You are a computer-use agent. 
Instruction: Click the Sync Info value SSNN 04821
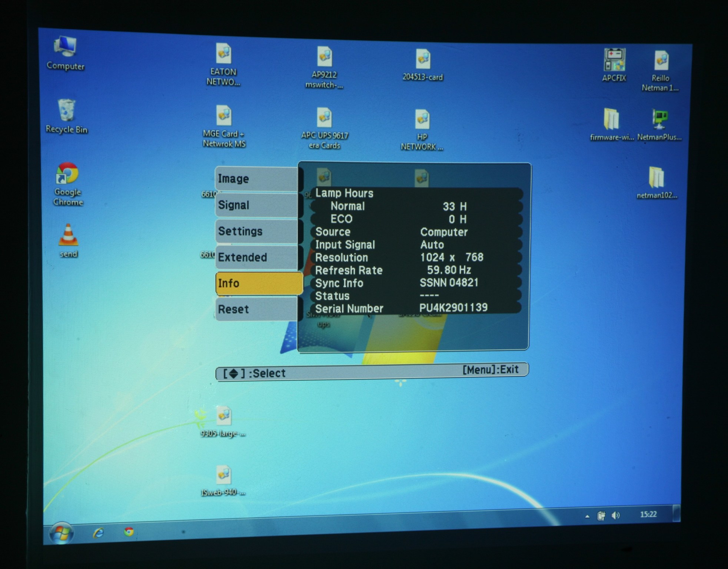point(449,283)
